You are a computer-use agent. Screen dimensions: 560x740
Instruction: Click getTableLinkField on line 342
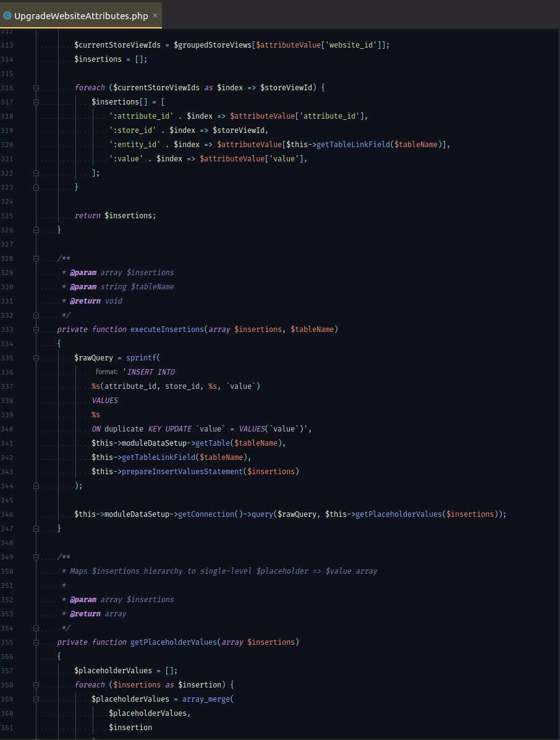point(158,457)
